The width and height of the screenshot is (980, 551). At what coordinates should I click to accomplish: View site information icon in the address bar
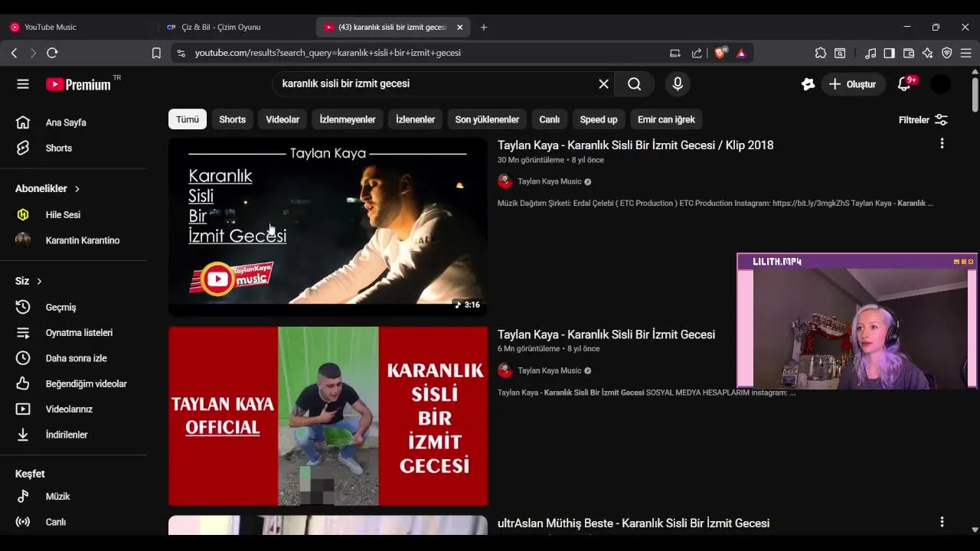(181, 53)
